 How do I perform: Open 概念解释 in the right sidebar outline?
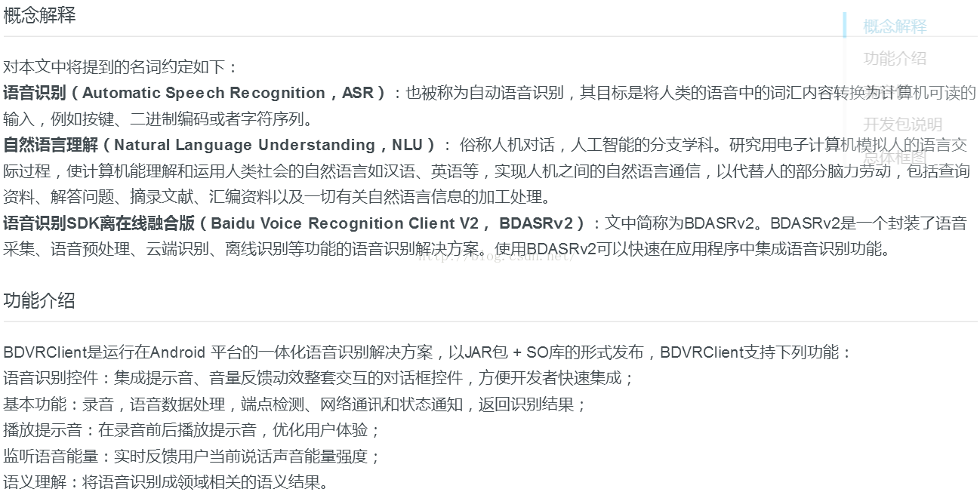(x=895, y=26)
